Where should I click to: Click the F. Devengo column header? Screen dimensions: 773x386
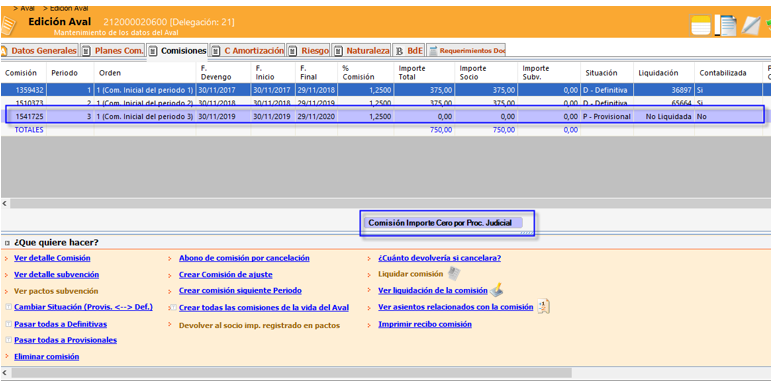point(224,72)
